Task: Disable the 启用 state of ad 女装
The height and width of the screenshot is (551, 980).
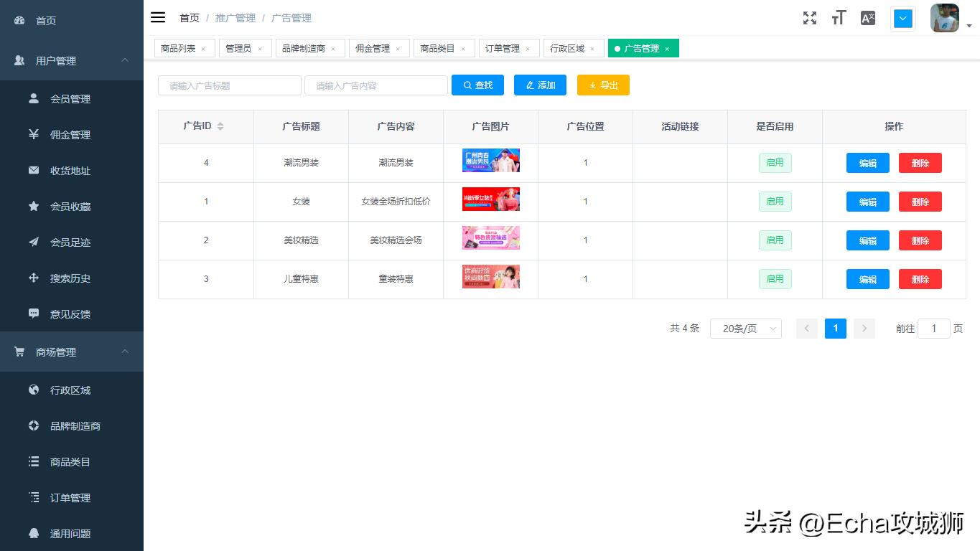Action: [775, 202]
